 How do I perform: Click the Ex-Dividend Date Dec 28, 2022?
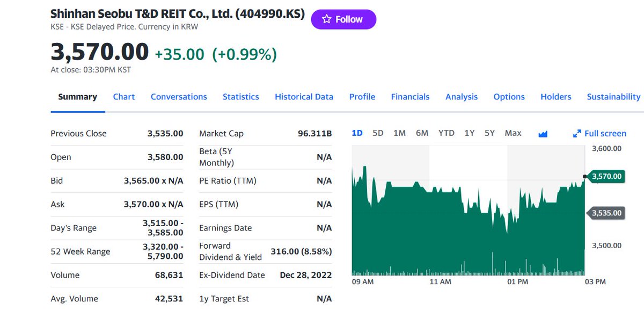[x=306, y=276]
